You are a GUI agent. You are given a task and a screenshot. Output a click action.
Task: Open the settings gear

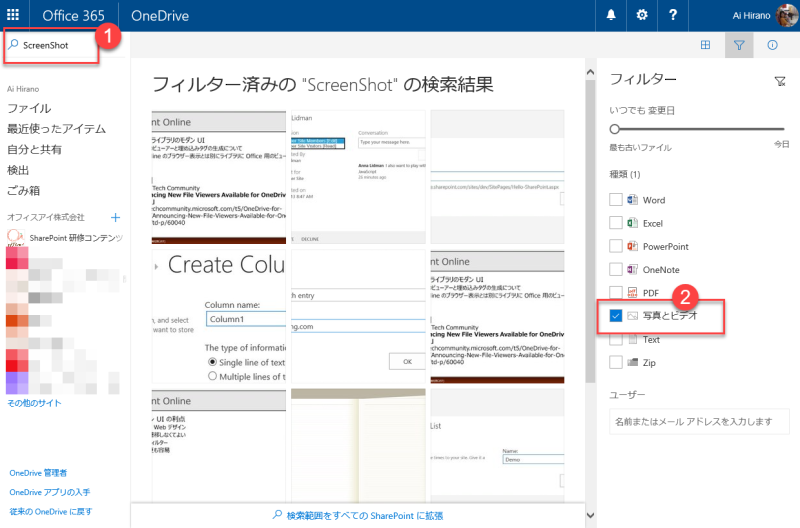[x=642, y=15]
